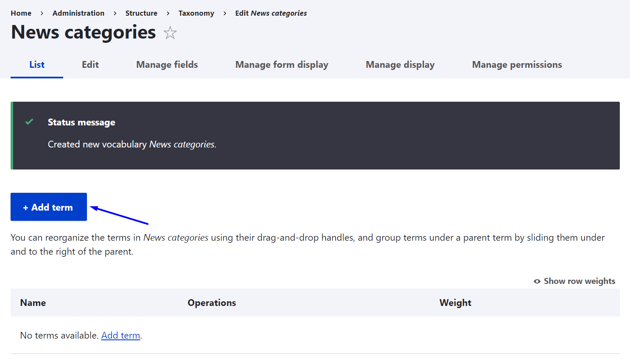Switch to the Edit tab
Viewport: 630px width, 364px height.
90,65
